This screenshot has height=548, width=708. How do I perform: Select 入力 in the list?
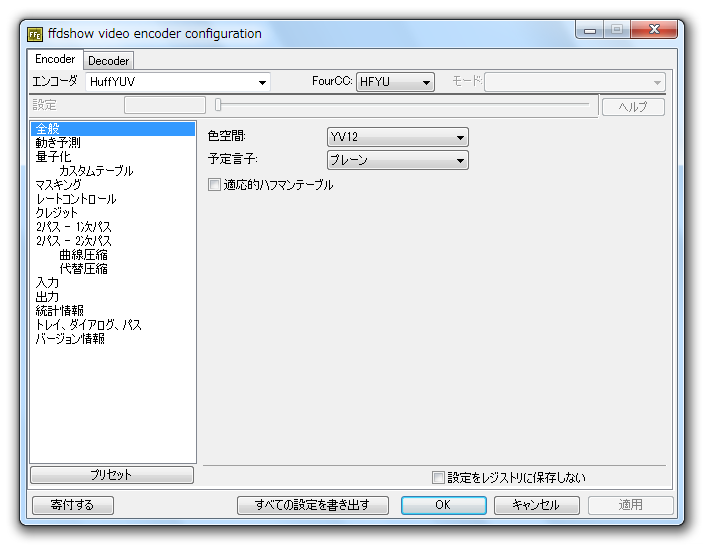47,283
